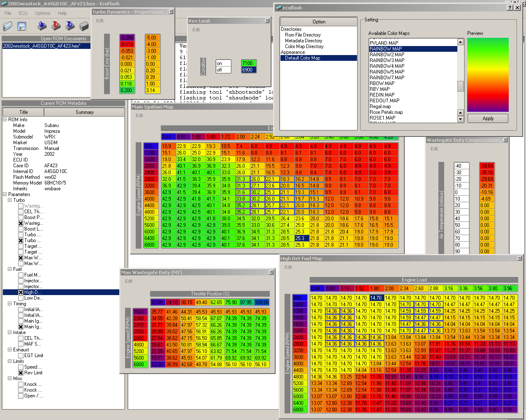Open the ECU menu
This screenshot has width=526, height=420.
tap(23, 13)
